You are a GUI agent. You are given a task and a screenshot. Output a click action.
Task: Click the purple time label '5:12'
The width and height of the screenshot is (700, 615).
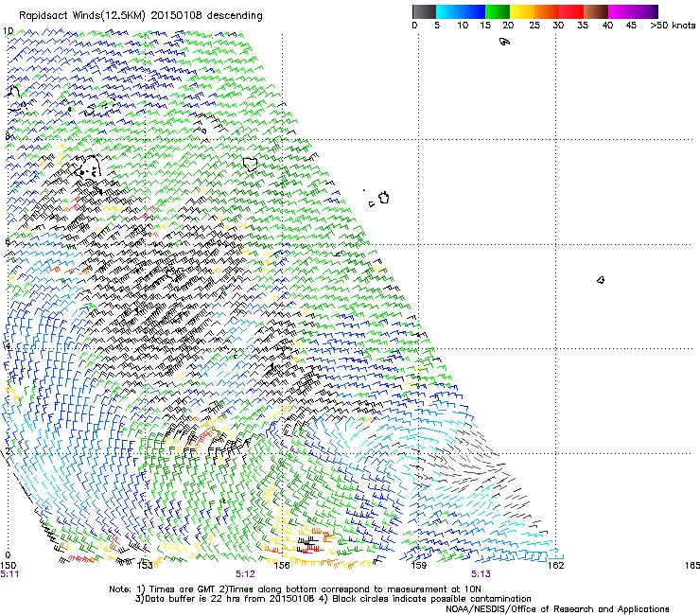coord(246,574)
